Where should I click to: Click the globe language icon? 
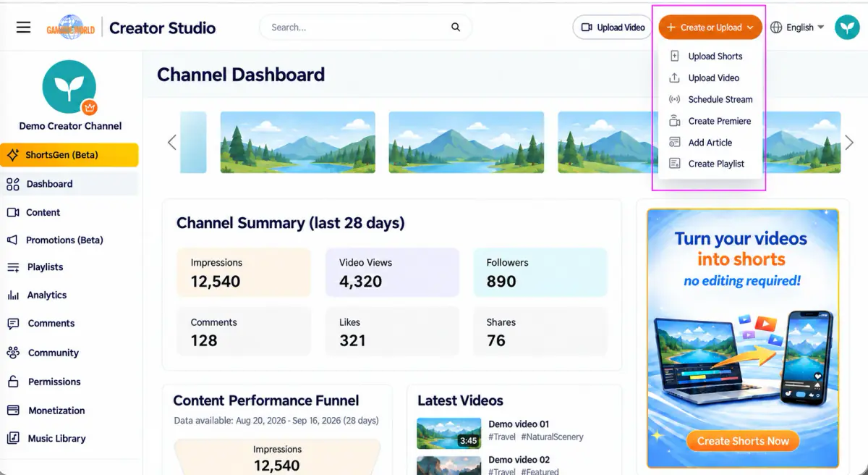(x=776, y=28)
